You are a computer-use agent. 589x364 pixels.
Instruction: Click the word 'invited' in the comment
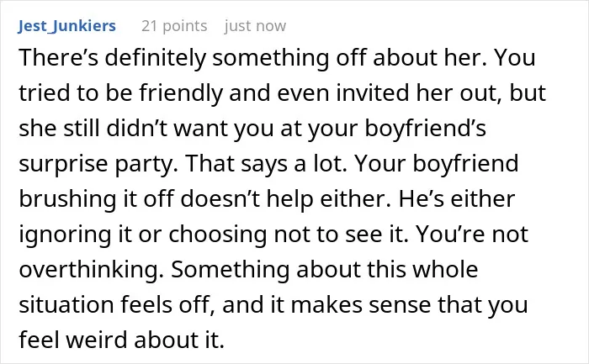373,93
